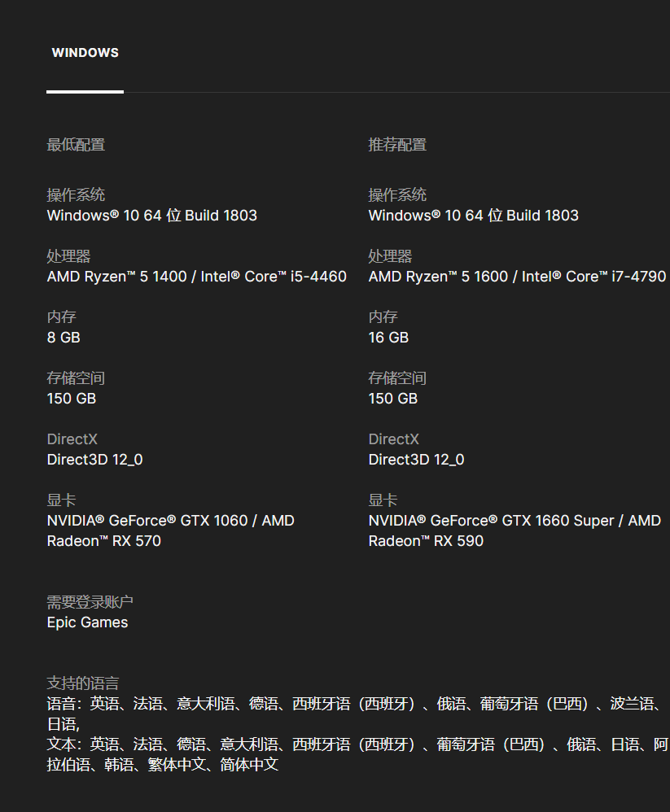
Task: Click the recommended DirectX label
Action: coord(394,439)
